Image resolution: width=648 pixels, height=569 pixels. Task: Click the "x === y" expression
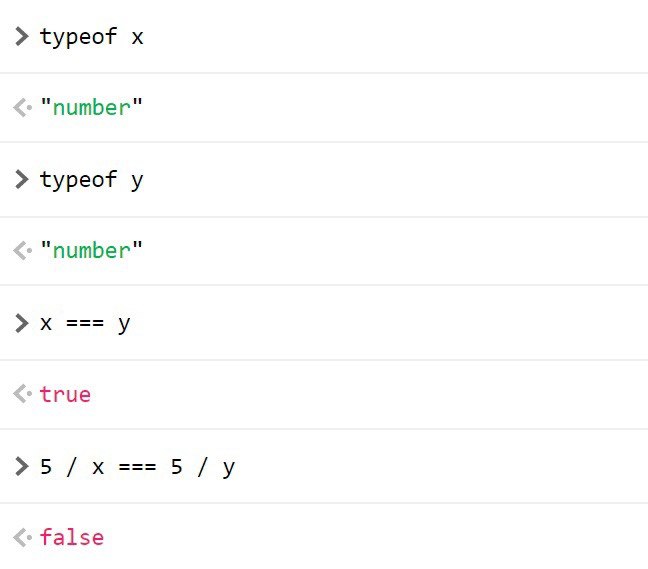85,323
